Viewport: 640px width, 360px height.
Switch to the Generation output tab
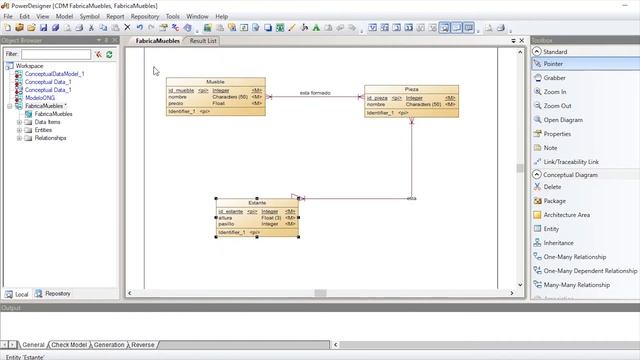(109, 345)
